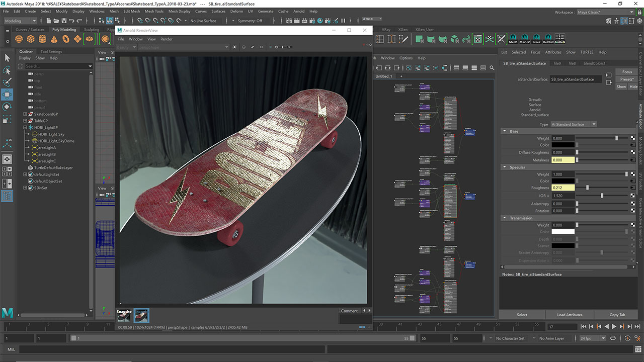Viewport: 644px width, 362px height.
Task: Click the Redo arrow icon in the status line
Action: coord(79,21)
